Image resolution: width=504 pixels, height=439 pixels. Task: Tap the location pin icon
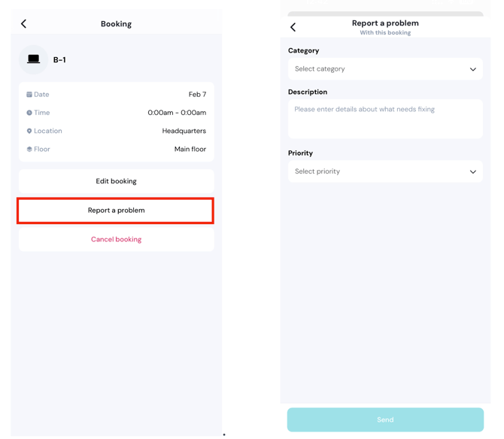29,131
